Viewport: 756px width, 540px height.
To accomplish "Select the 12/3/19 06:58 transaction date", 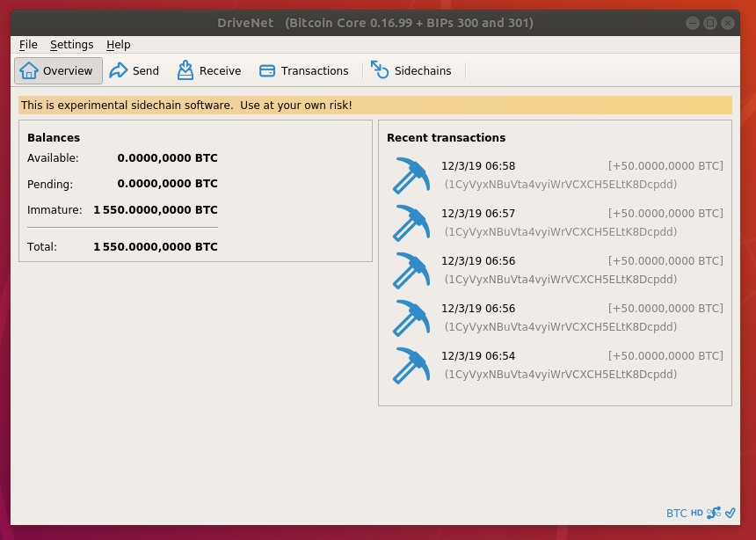I will pos(478,166).
